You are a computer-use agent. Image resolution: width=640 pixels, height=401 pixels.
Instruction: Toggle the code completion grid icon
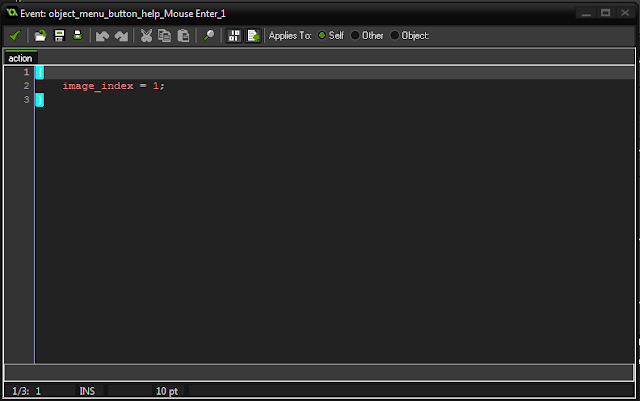234,36
